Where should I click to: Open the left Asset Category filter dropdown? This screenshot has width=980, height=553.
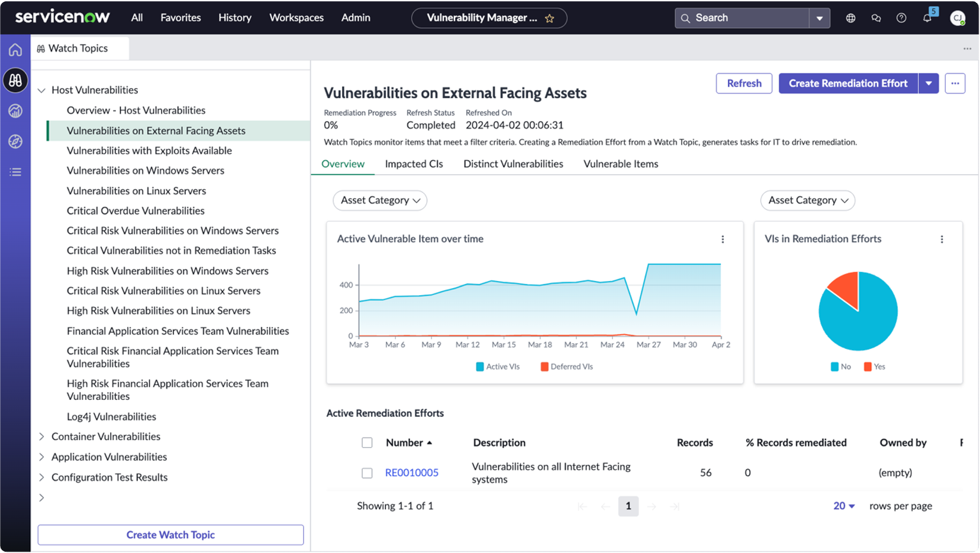(x=380, y=200)
